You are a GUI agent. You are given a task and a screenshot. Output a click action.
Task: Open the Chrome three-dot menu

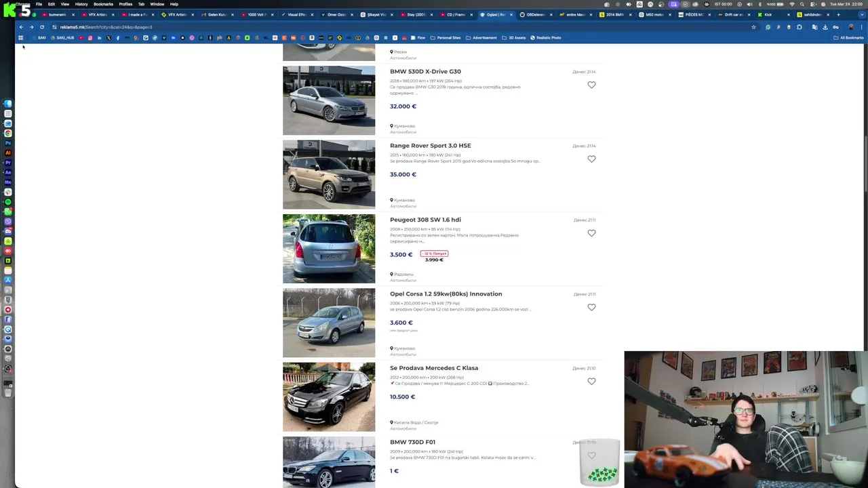[861, 27]
